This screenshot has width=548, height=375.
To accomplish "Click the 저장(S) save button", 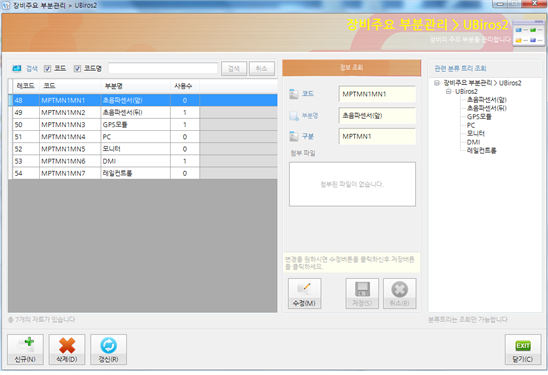I will pyautogui.click(x=362, y=294).
